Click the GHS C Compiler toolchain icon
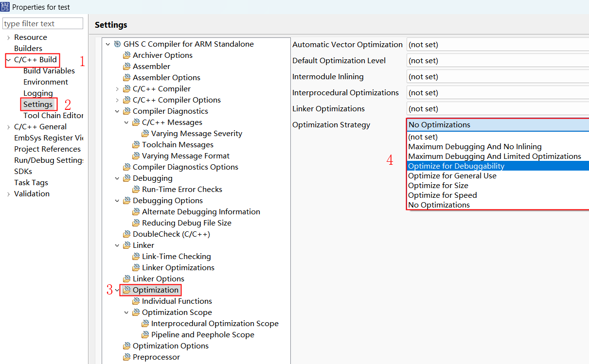This screenshot has width=589, height=364. pyautogui.click(x=117, y=44)
